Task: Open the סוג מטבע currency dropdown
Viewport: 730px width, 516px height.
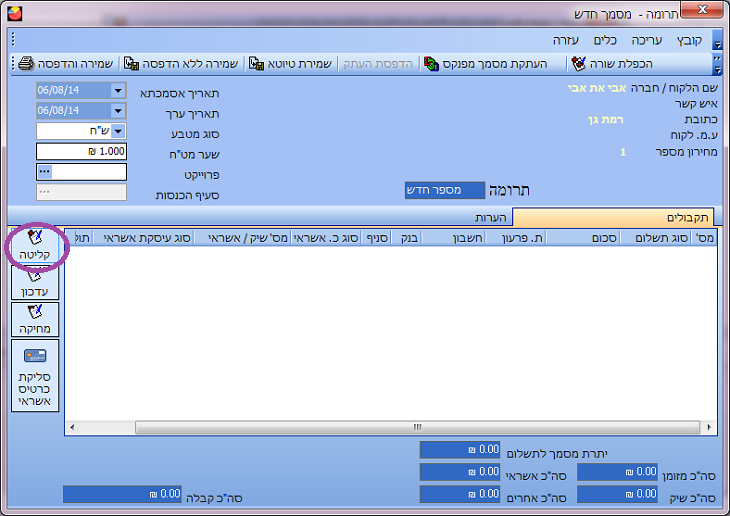Action: [x=118, y=131]
